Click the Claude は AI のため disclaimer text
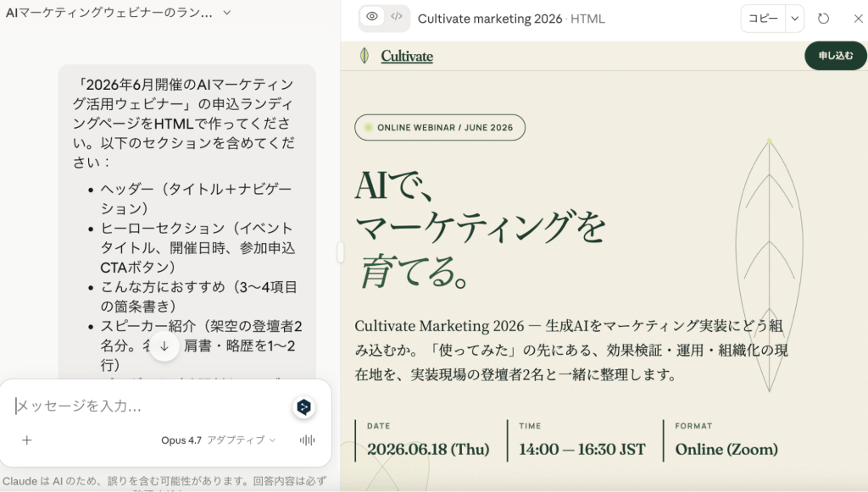The width and height of the screenshot is (868, 492). pos(164,481)
